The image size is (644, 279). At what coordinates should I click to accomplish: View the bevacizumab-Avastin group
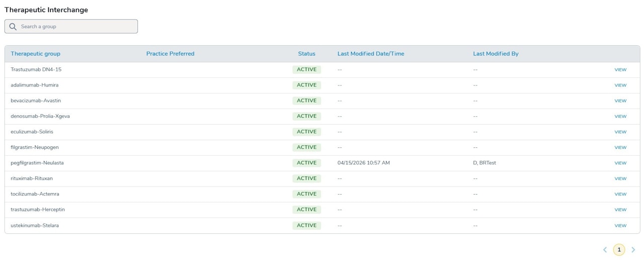click(620, 101)
